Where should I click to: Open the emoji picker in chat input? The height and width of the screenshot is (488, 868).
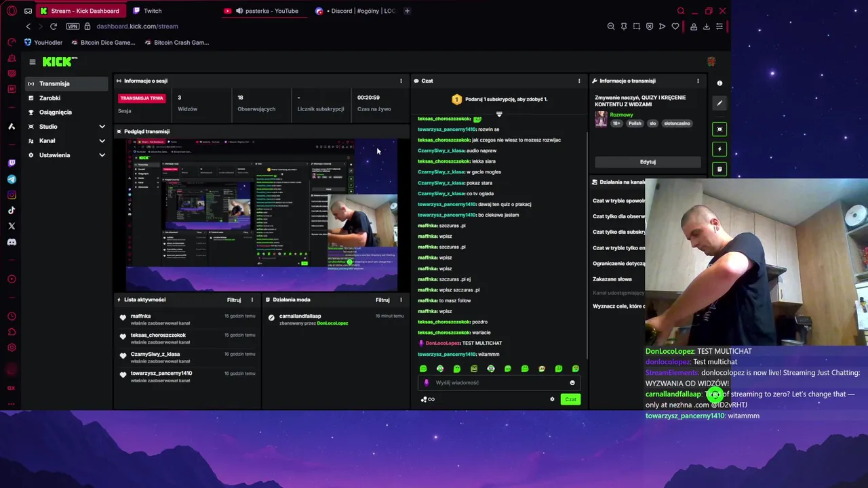[572, 383]
